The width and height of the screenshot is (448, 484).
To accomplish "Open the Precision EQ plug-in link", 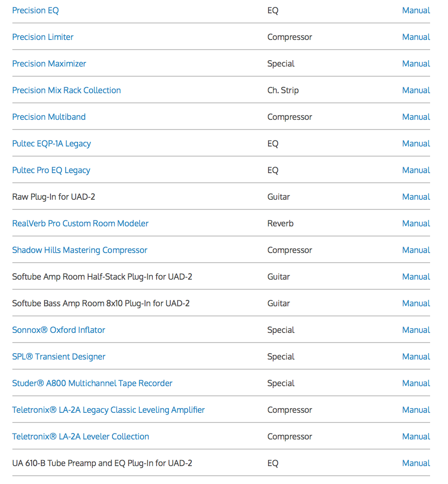I will coord(35,11).
